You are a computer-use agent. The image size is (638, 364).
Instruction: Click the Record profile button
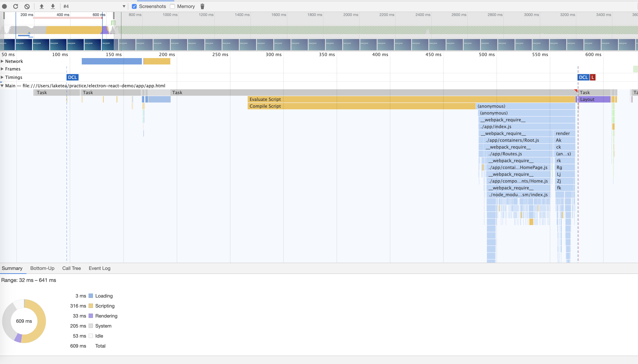click(x=4, y=6)
